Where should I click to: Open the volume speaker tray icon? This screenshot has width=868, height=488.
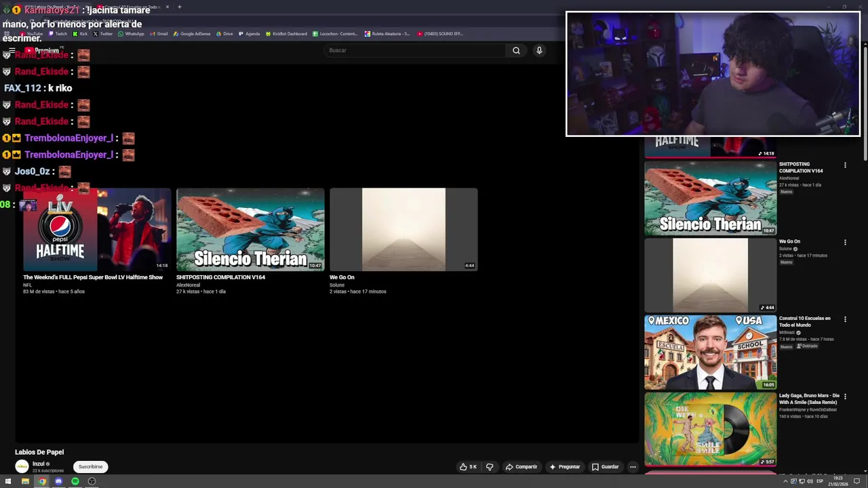810,481
